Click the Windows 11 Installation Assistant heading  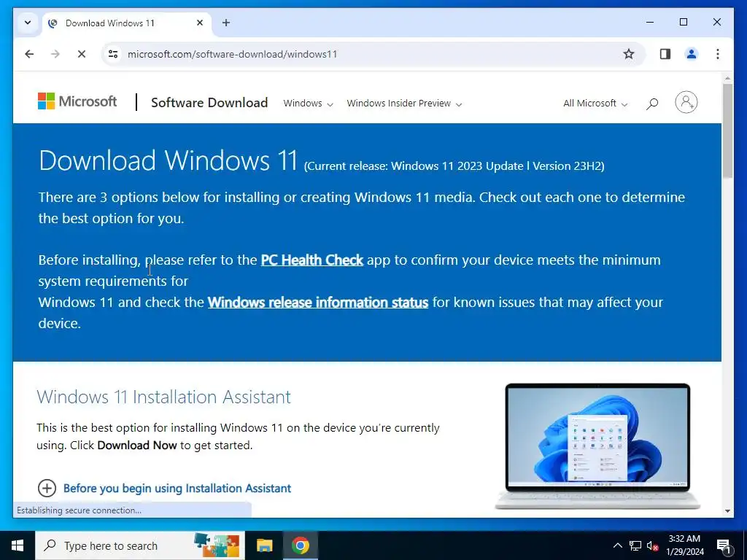[x=164, y=397]
